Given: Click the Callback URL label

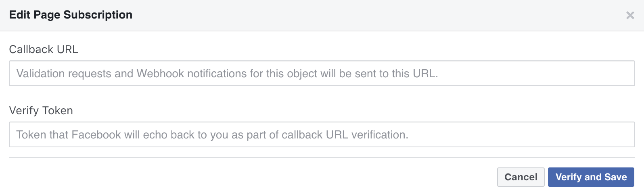Looking at the screenshot, I should point(44,49).
